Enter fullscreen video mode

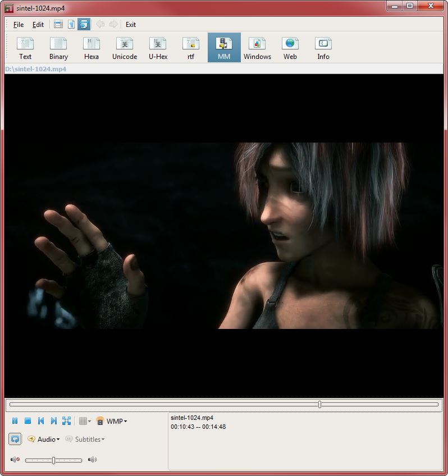click(66, 421)
